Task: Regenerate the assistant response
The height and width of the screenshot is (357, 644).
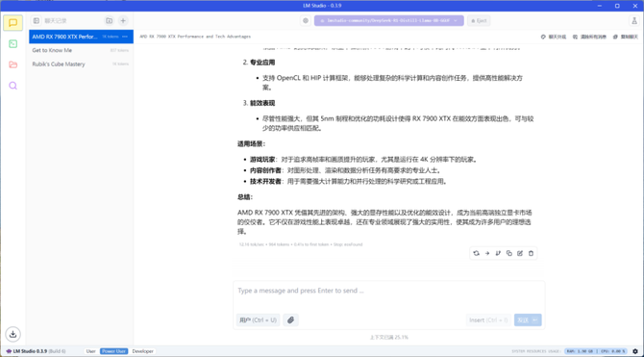Action: pos(476,253)
